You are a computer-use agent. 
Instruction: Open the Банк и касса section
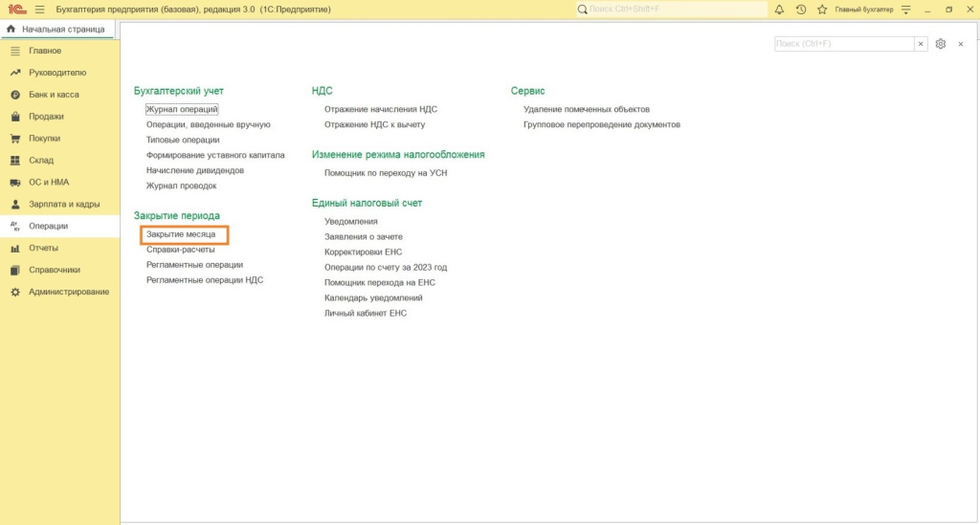pyautogui.click(x=54, y=95)
